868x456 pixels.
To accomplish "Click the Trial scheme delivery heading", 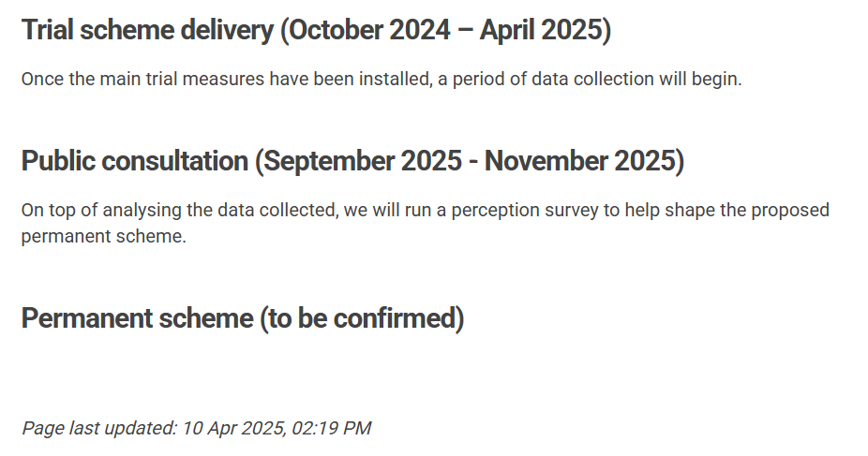I will tap(316, 30).
